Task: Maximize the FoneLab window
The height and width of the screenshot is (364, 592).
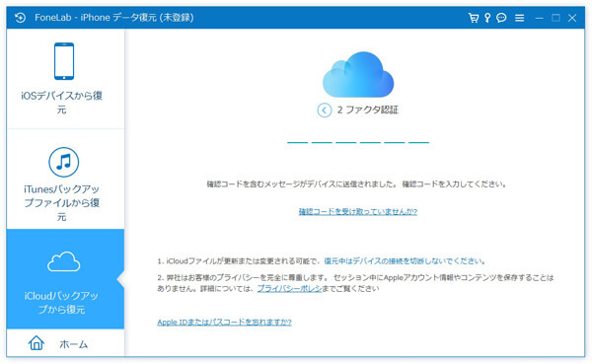Action: pyautogui.click(x=555, y=18)
